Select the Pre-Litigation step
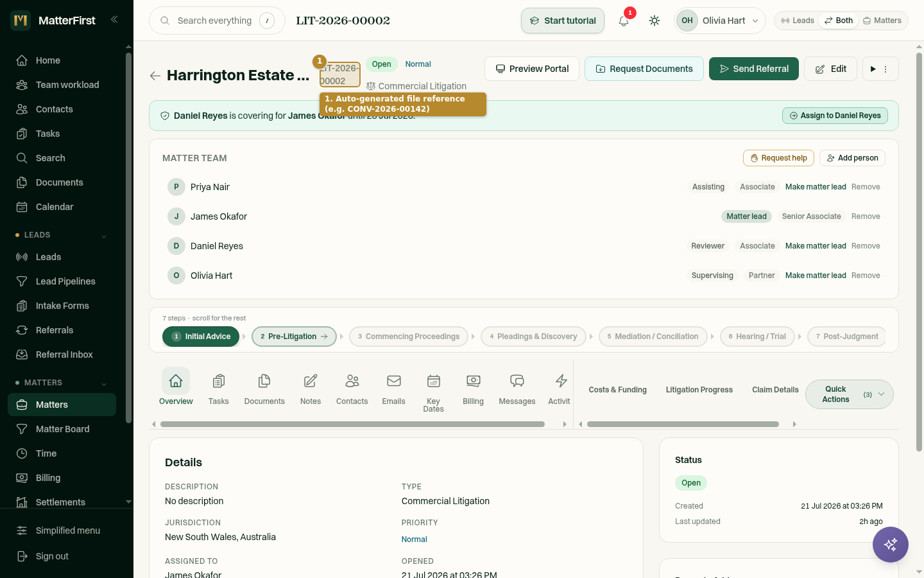Viewport: 924px width, 578px height. [294, 337]
